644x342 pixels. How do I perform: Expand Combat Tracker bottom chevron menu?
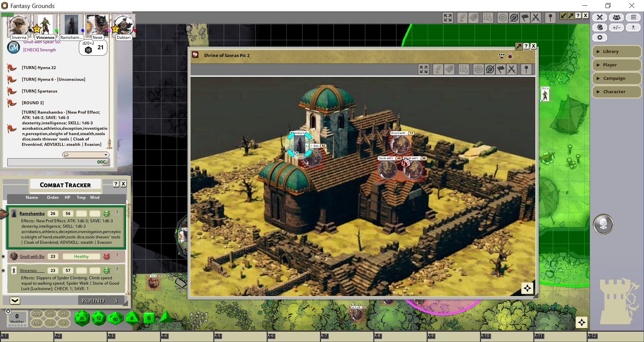(x=15, y=300)
